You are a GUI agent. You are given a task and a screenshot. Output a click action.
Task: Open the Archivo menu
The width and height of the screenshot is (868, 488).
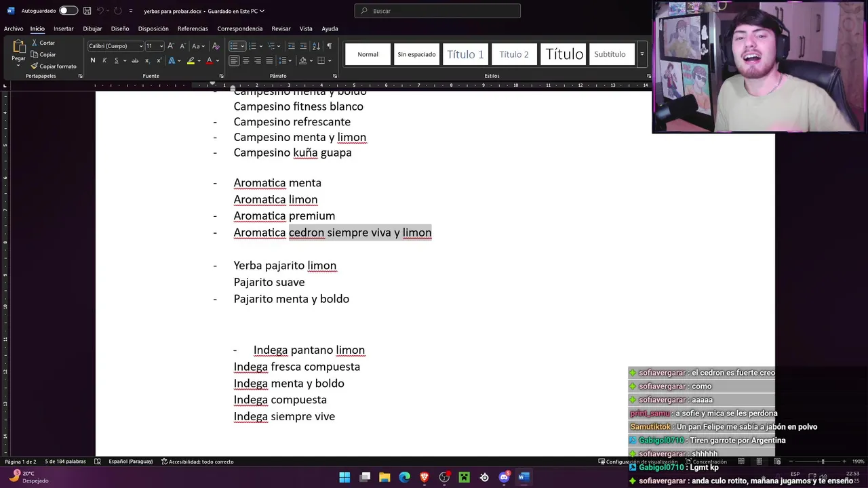(x=14, y=28)
